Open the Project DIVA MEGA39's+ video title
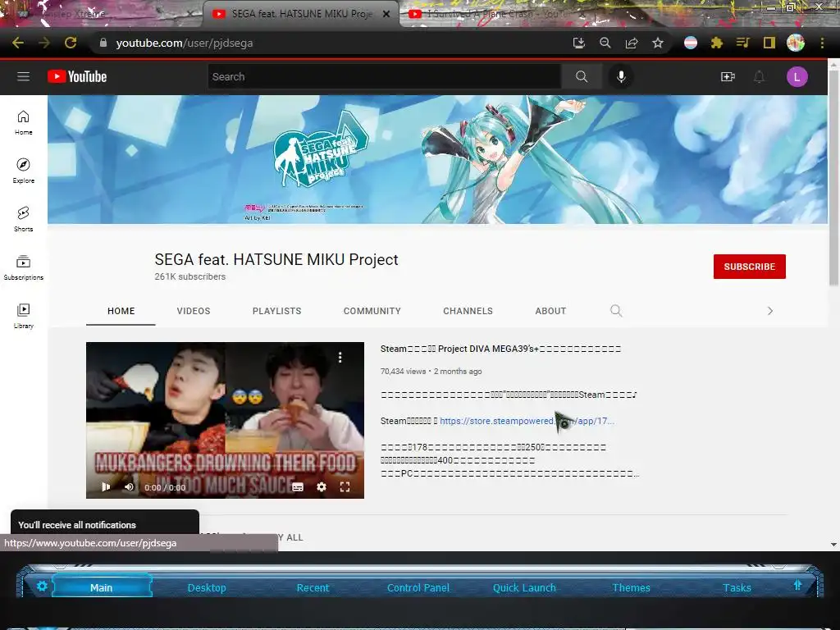This screenshot has width=840, height=630. click(500, 349)
